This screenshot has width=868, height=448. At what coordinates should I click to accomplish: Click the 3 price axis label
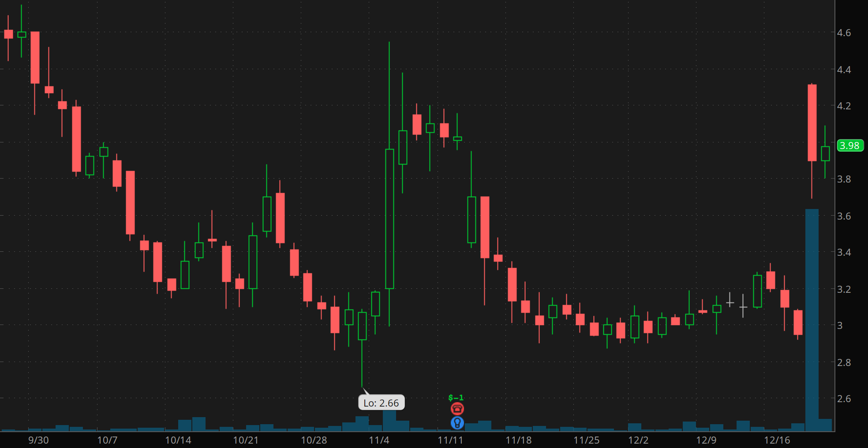[x=840, y=325]
